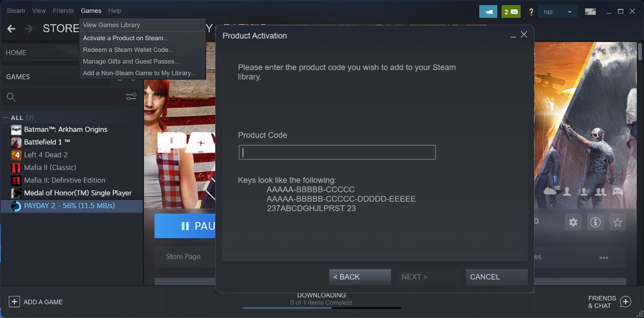Open PAYDAY 2 settings gear

pyautogui.click(x=573, y=222)
